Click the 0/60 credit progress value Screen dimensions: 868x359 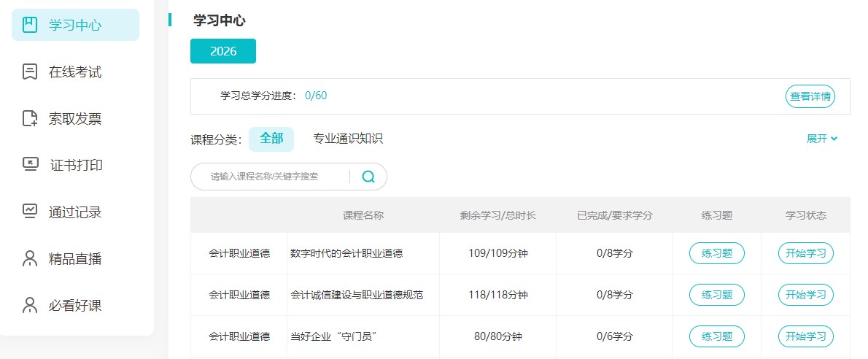316,96
